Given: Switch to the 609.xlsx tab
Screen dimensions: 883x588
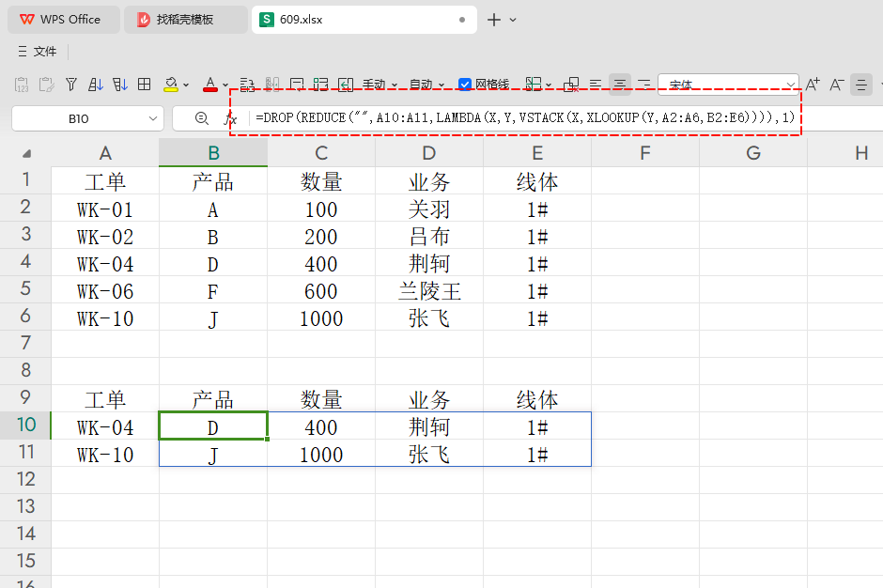Looking at the screenshot, I should (364, 20).
